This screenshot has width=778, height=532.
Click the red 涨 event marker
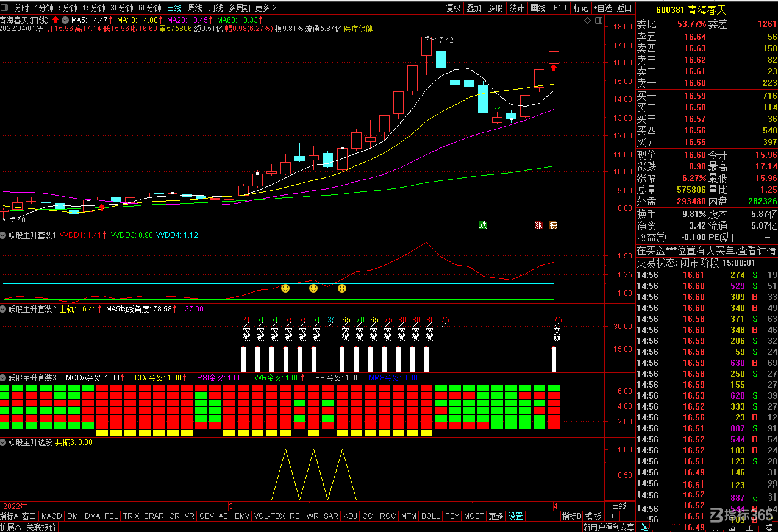click(x=538, y=225)
